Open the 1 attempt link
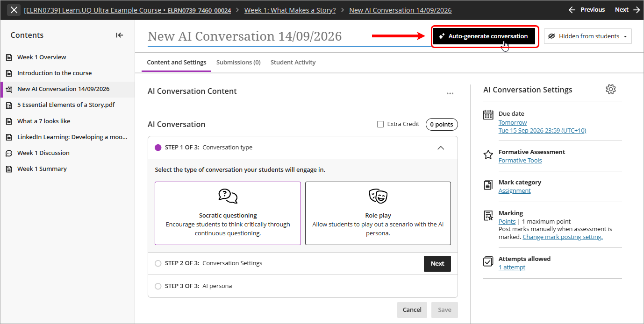The image size is (644, 324). tap(512, 268)
